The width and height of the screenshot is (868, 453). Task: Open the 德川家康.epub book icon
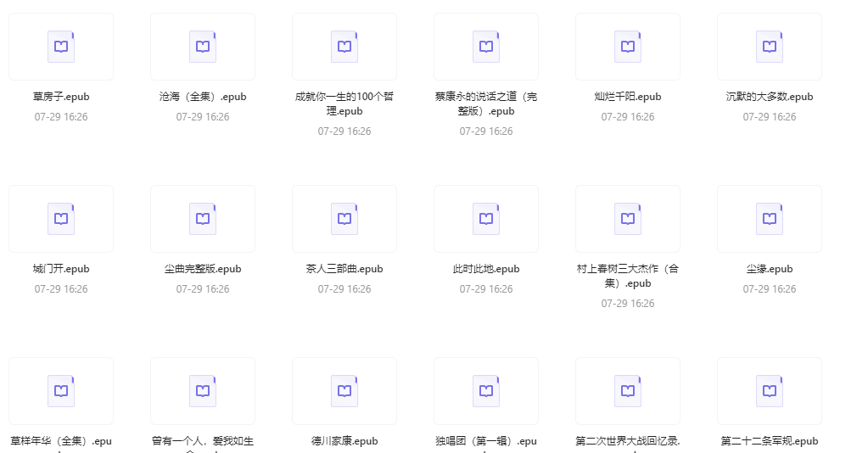(x=344, y=391)
